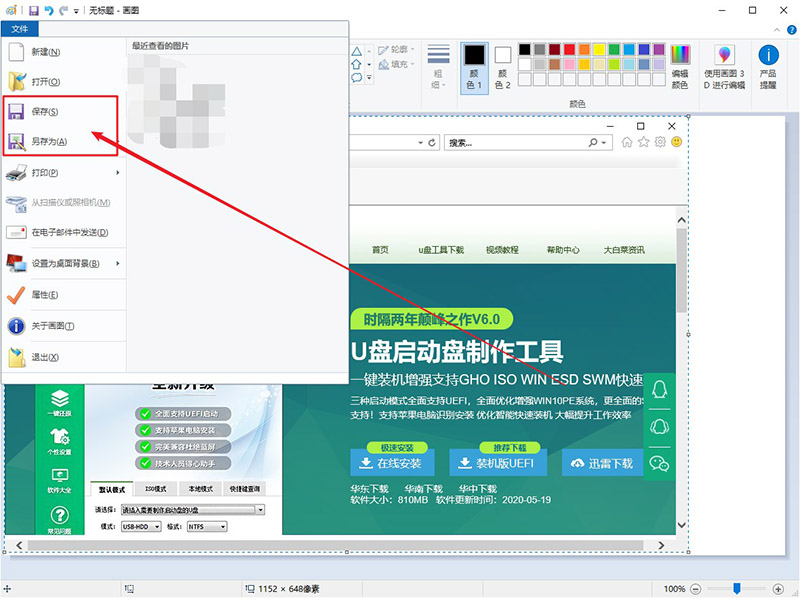Click the 产品提醒 info icon
Viewport: 800px width, 598px height.
tap(767, 62)
